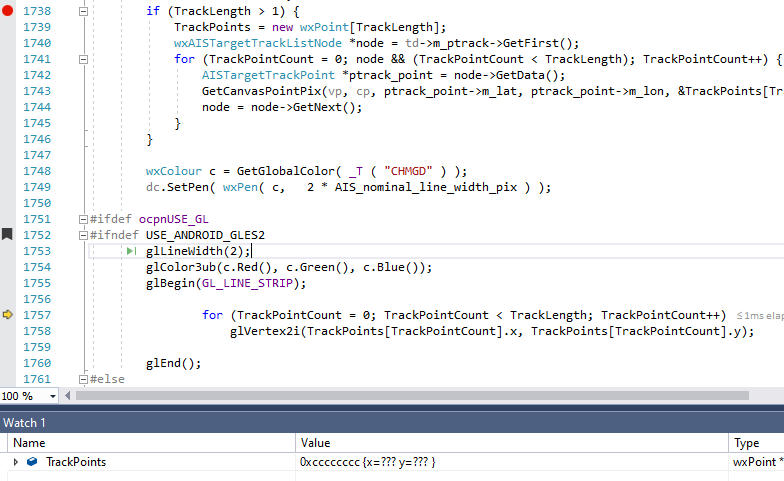Select the TrackPoints value 0xcccccccc cell

pos(512,462)
